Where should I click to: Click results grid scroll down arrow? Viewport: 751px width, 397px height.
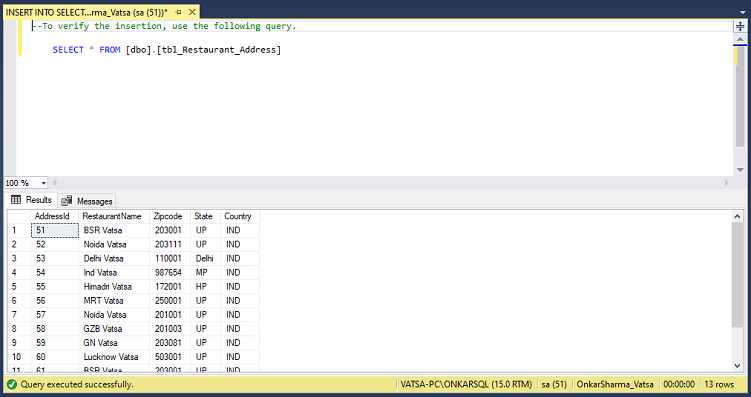click(738, 366)
